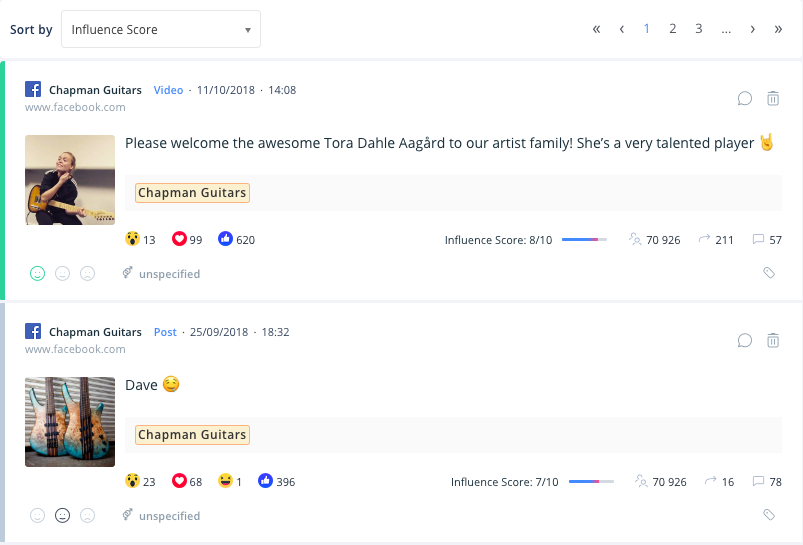
Task: Set neutral sentiment on the Video mention
Action: [62, 273]
